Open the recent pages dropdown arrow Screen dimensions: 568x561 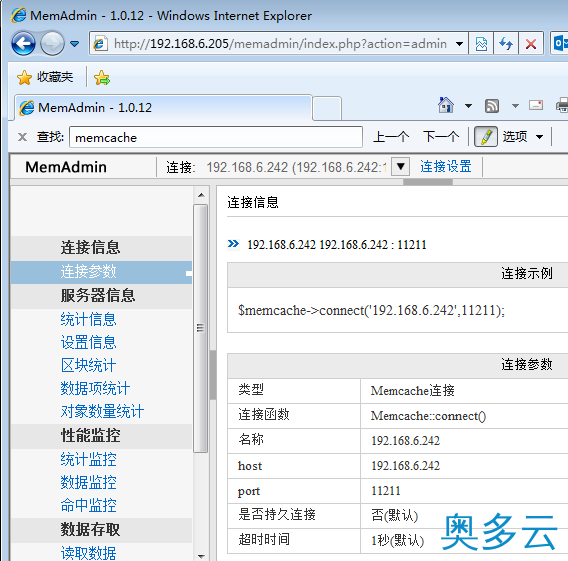coord(75,44)
